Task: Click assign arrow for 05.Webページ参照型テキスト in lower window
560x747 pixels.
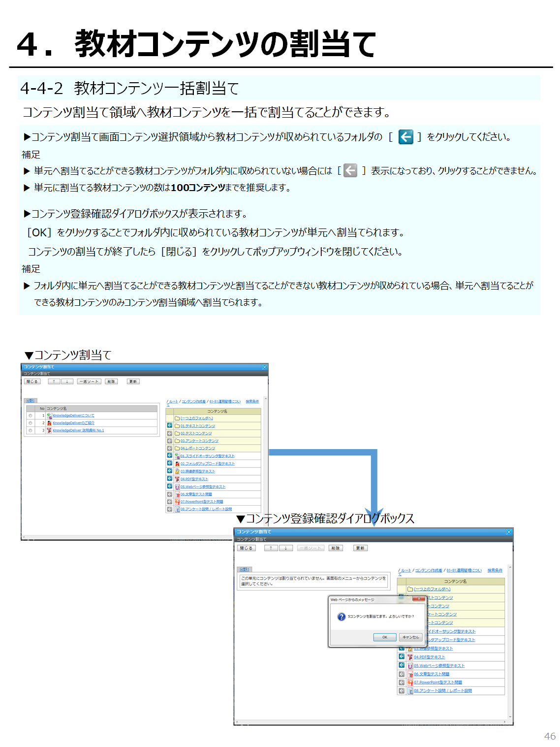Action: tap(402, 665)
